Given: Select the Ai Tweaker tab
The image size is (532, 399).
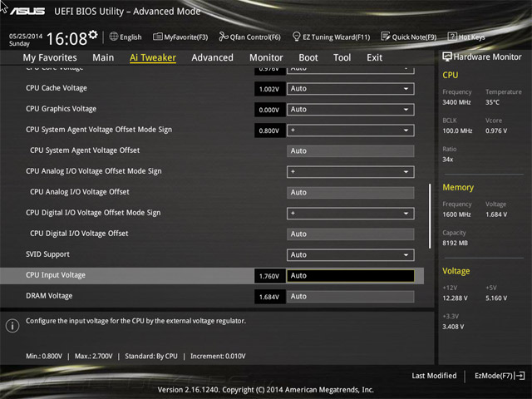Looking at the screenshot, I should 153,57.
